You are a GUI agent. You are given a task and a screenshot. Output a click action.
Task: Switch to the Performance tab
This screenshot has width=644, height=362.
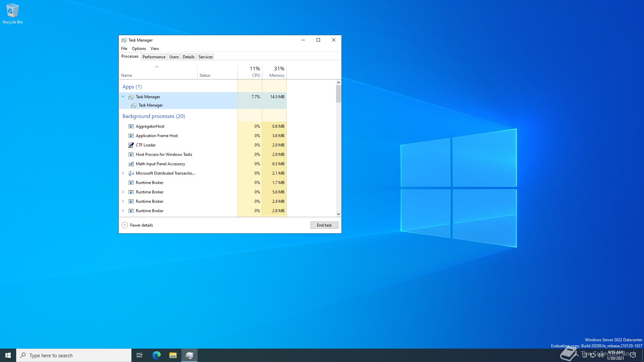click(154, 57)
